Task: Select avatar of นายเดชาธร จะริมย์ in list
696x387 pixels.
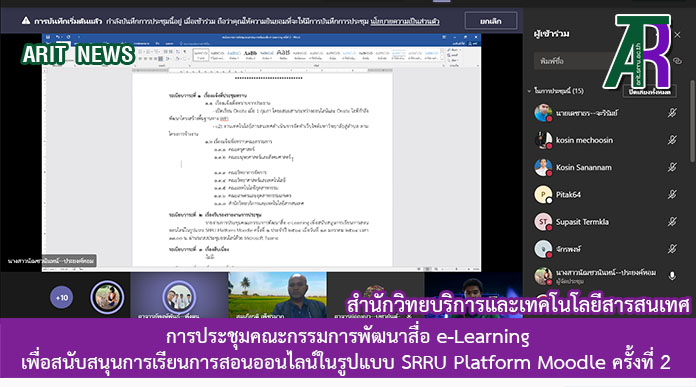Action: pos(543,113)
